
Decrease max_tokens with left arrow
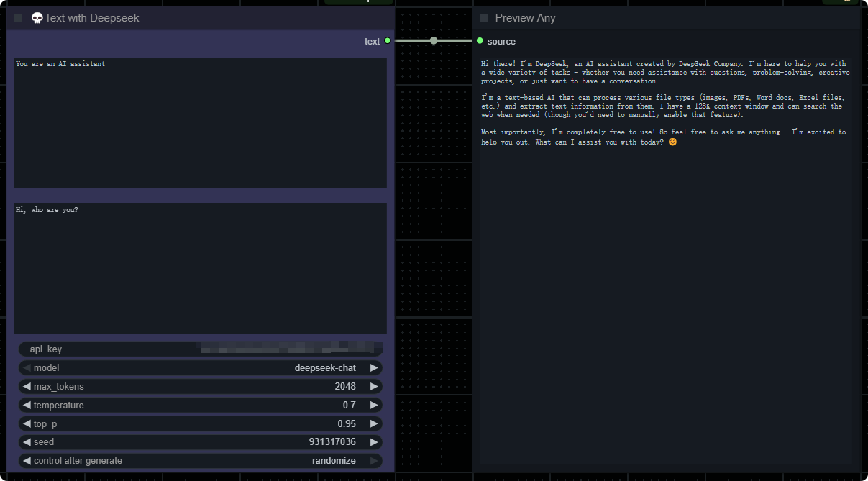[x=27, y=387]
